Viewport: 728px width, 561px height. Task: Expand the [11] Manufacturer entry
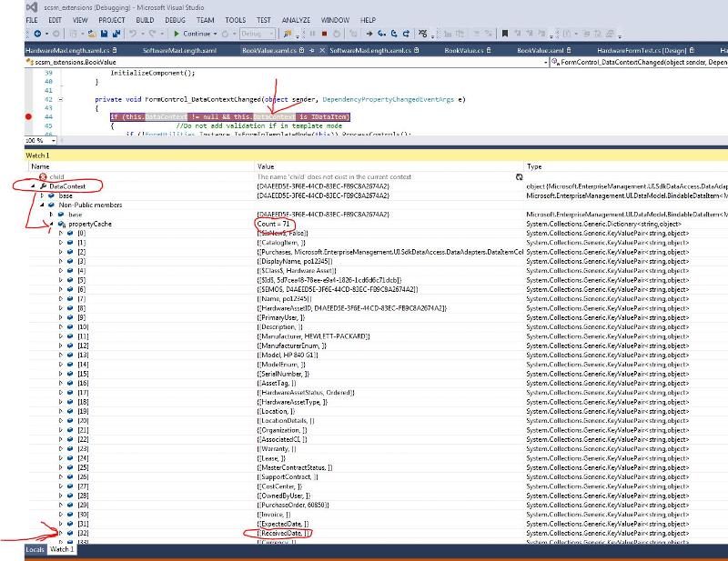(x=61, y=336)
